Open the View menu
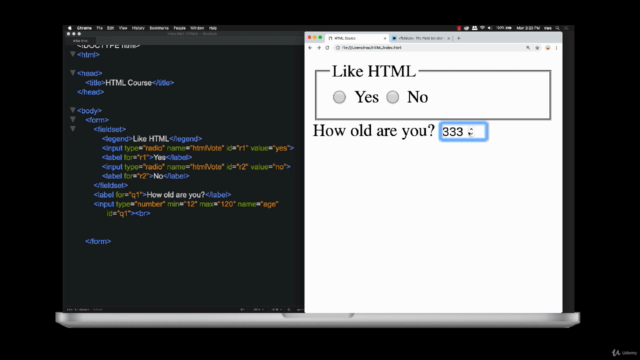This screenshot has height=360, width=640. 123,28
